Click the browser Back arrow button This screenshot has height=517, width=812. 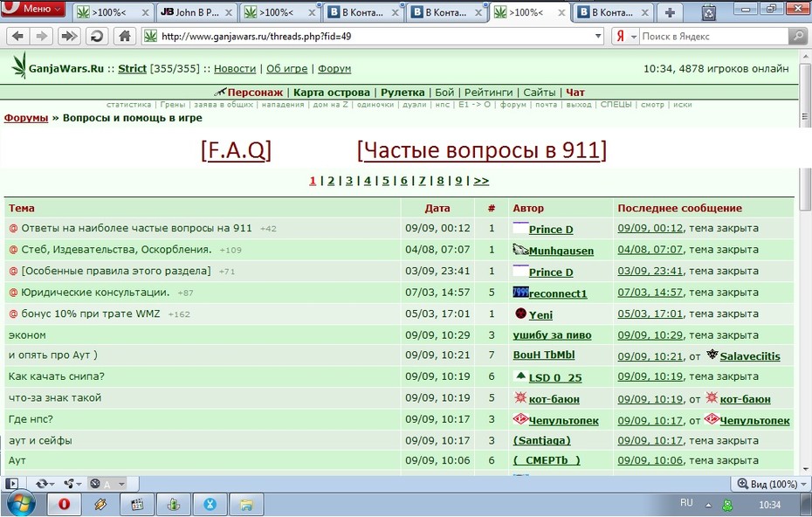pyautogui.click(x=17, y=36)
